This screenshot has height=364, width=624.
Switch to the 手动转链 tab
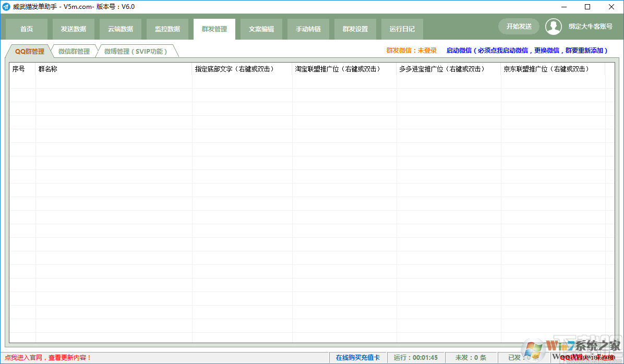pos(308,29)
